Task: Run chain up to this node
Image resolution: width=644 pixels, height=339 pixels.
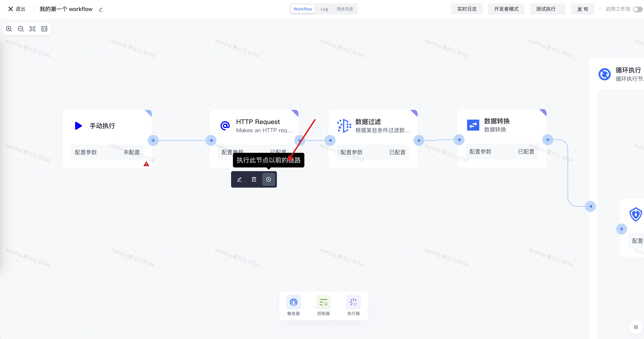Action: tap(268, 179)
